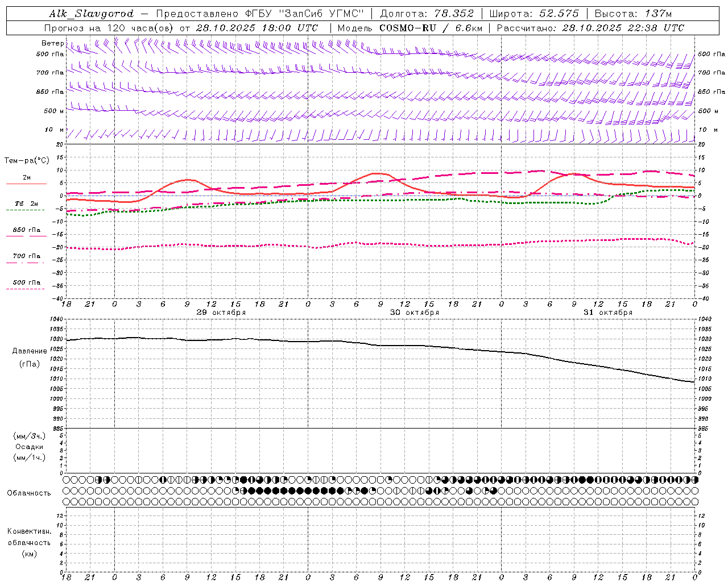Click the Облачность cloud cover label

29,493
